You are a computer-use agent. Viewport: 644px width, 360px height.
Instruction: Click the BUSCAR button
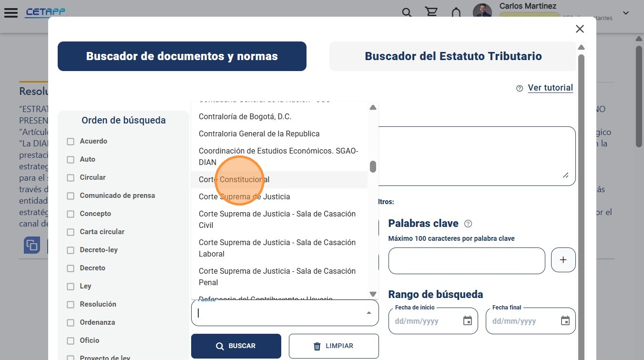236,346
